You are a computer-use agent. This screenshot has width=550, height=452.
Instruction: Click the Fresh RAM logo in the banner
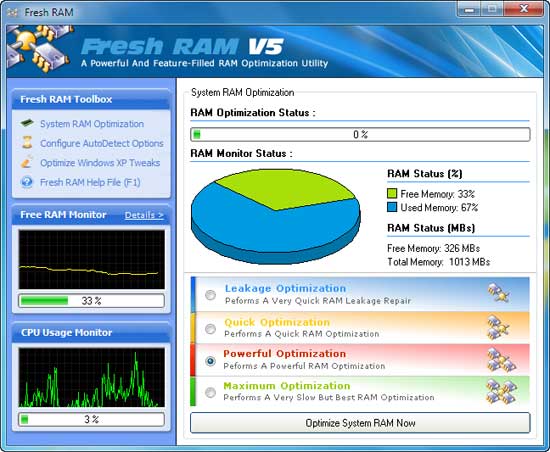[40, 48]
